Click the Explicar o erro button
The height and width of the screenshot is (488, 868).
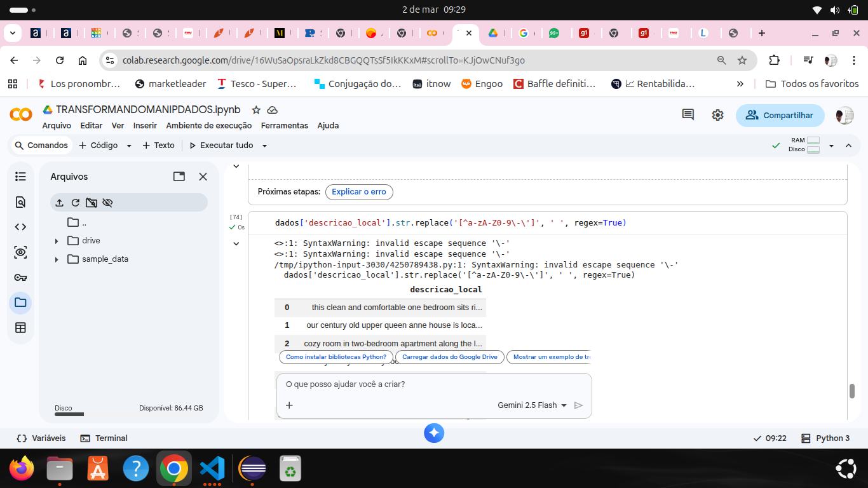click(359, 192)
